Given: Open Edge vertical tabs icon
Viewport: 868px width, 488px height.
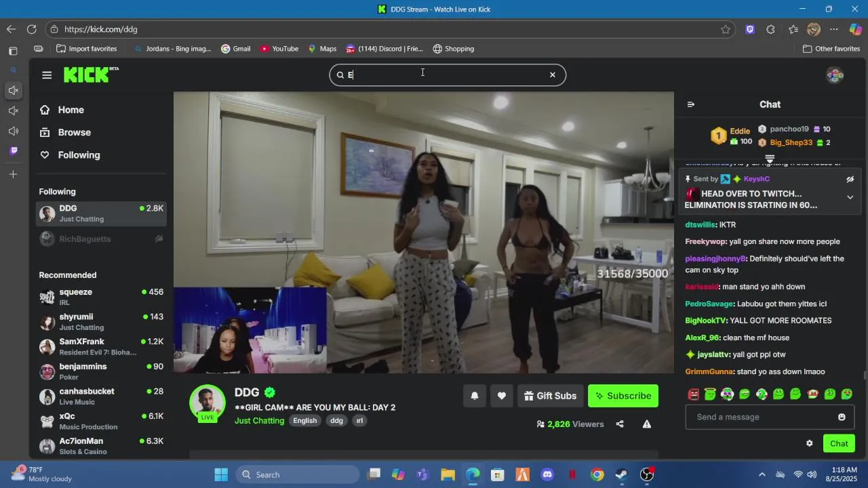Looking at the screenshot, I should click(13, 51).
